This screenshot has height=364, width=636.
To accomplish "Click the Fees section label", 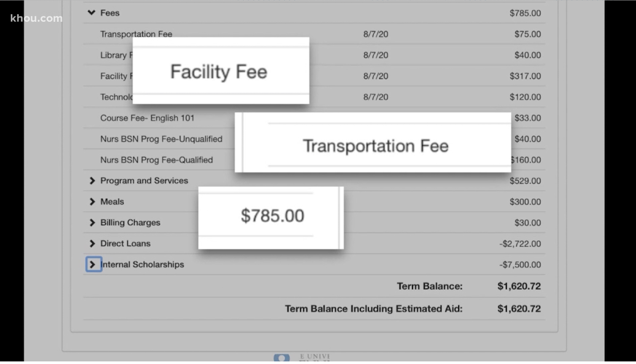I will [x=110, y=13].
